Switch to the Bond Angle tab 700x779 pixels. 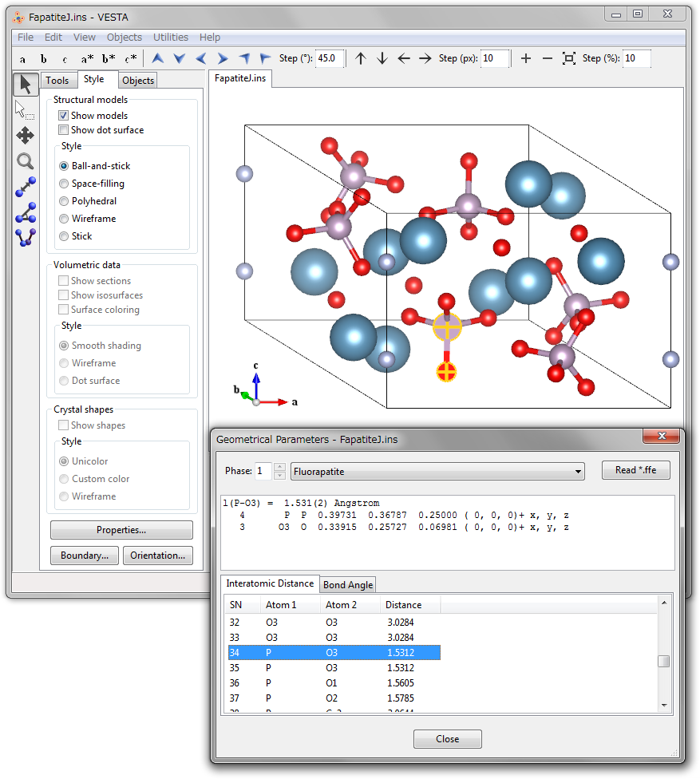[347, 585]
